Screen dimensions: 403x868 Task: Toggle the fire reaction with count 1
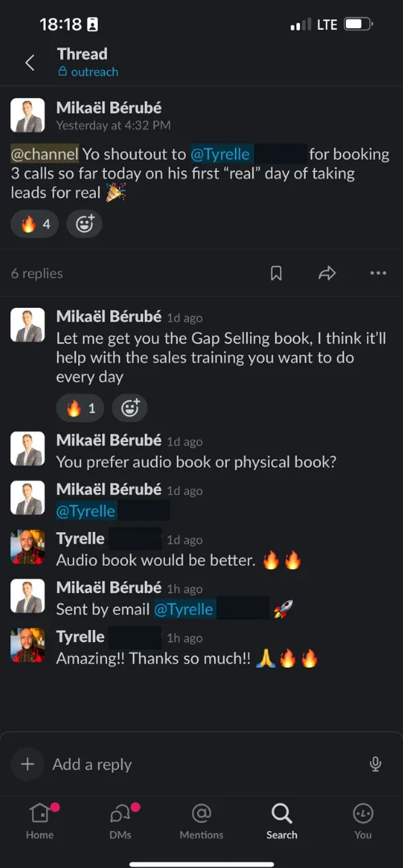[80, 408]
